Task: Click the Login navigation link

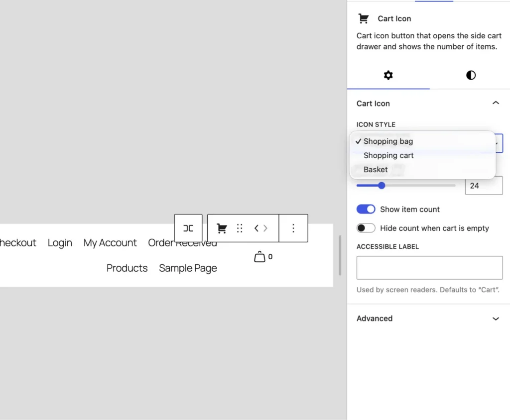Action: [x=60, y=243]
